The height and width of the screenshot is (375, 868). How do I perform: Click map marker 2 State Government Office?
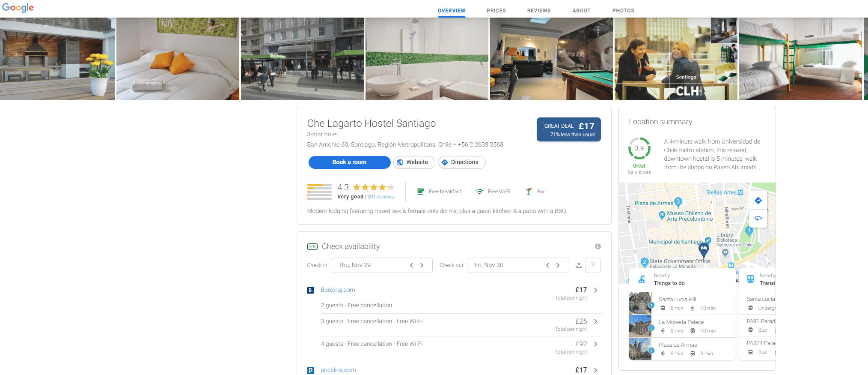point(645,262)
